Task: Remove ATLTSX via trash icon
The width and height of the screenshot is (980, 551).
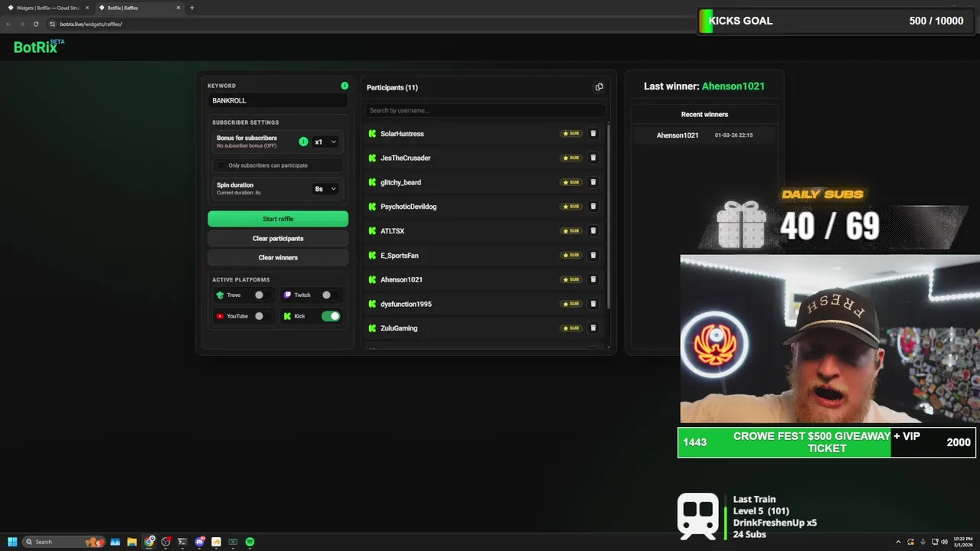Action: coord(593,230)
